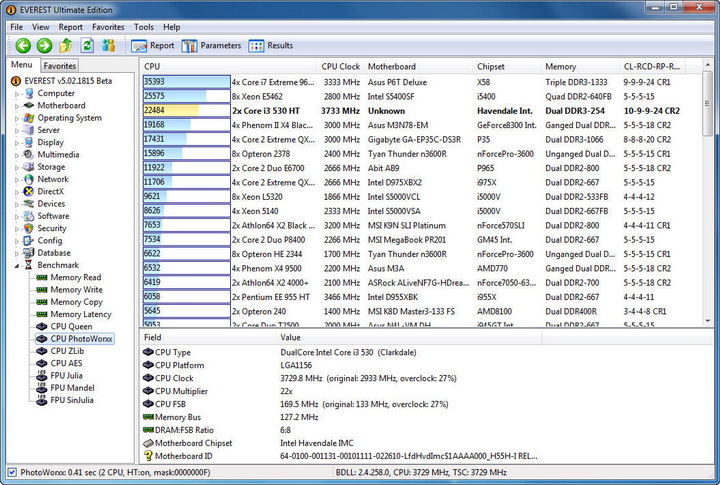Expand the Display tree node

pos(17,143)
